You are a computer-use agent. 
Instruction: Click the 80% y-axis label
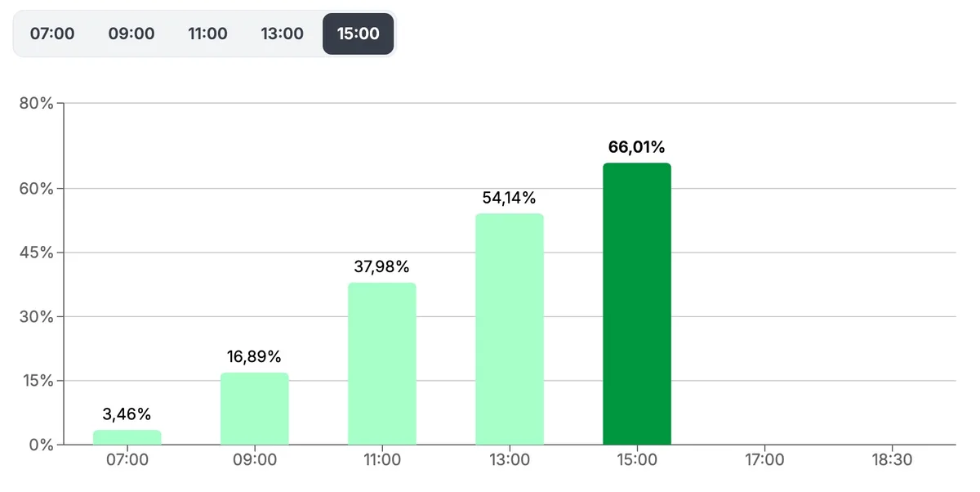point(37,104)
